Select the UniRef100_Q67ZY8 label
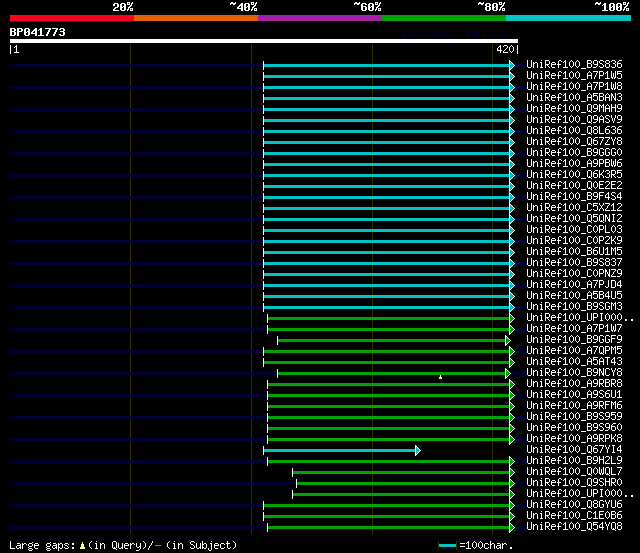The image size is (640, 553). point(574,142)
